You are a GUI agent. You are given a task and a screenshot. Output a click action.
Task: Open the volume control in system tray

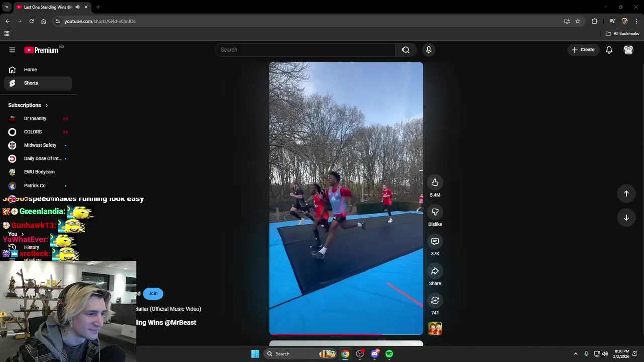(x=605, y=354)
